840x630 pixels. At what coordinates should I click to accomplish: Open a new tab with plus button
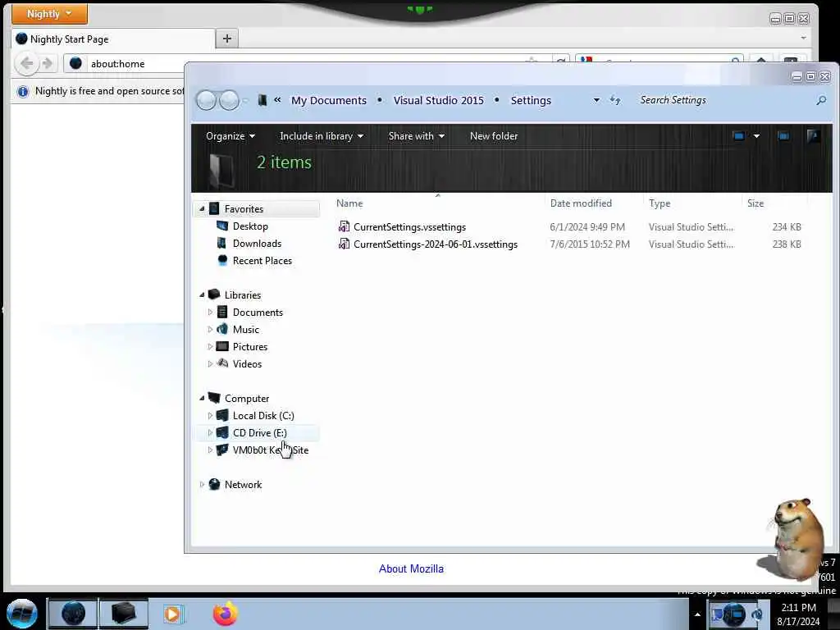click(x=227, y=39)
